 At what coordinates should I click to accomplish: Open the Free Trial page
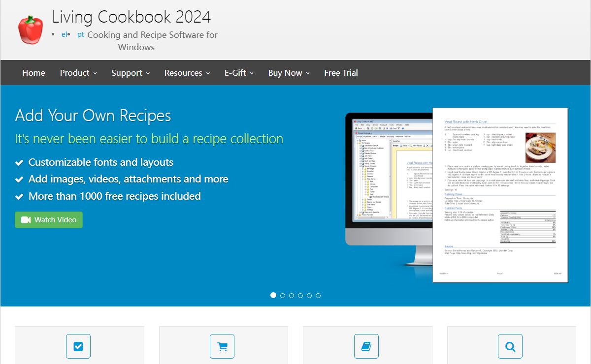(341, 73)
